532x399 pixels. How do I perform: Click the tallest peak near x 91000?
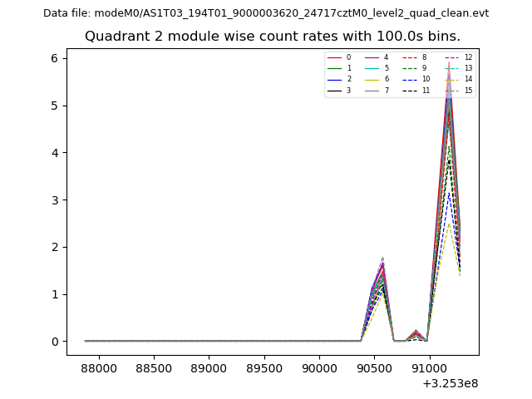click(x=449, y=63)
